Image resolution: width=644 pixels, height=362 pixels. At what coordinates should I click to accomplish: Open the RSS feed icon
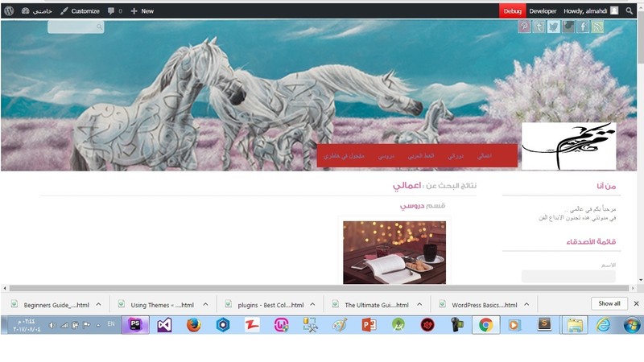[597, 27]
